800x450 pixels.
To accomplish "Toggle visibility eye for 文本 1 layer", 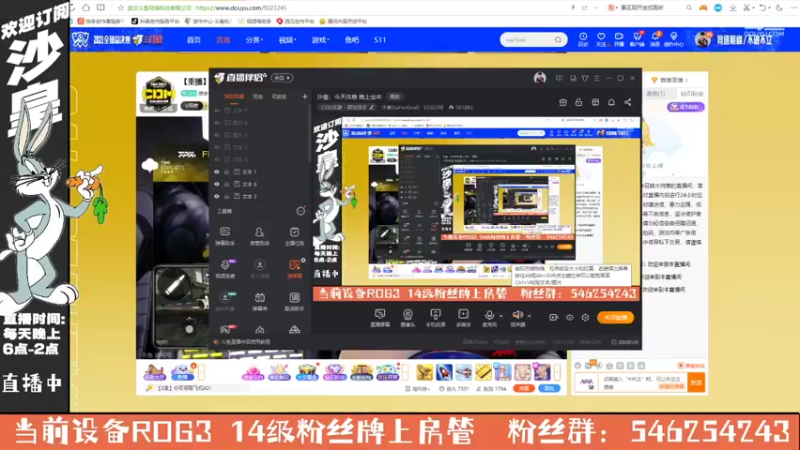I will (x=217, y=172).
